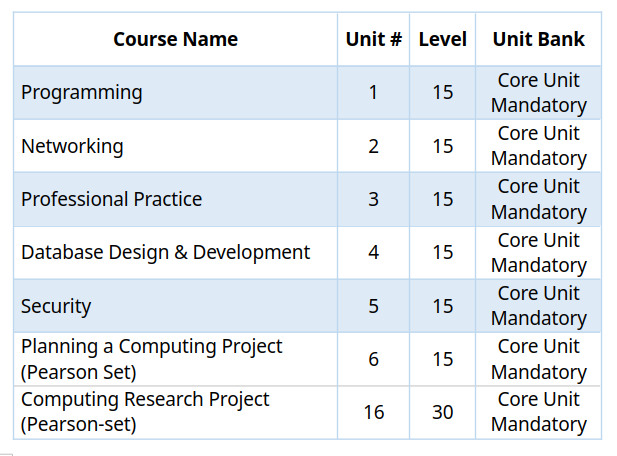
Task: Select Computing Research Project cell
Action: coord(175,412)
